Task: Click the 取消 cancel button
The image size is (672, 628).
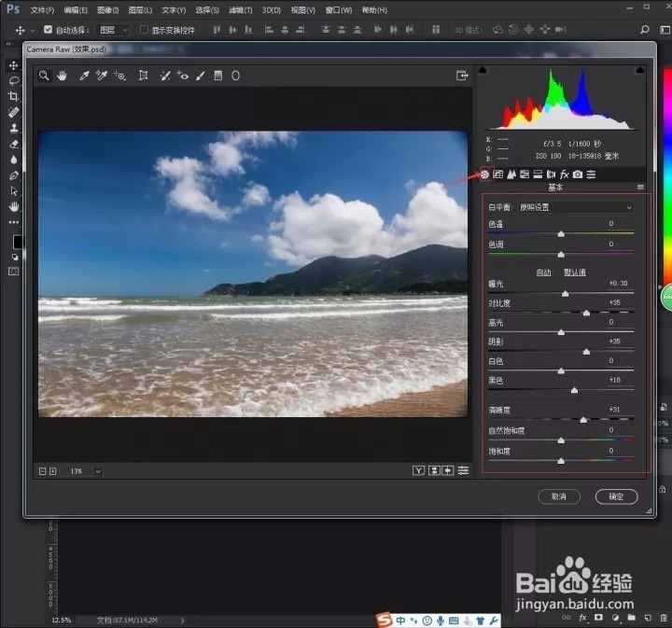Action: coord(559,496)
